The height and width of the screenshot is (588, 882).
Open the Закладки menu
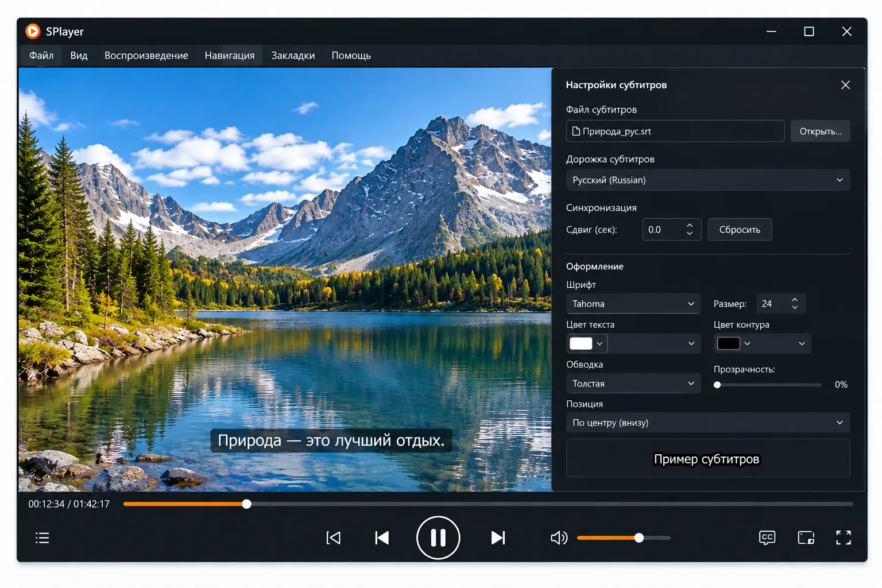pyautogui.click(x=293, y=56)
